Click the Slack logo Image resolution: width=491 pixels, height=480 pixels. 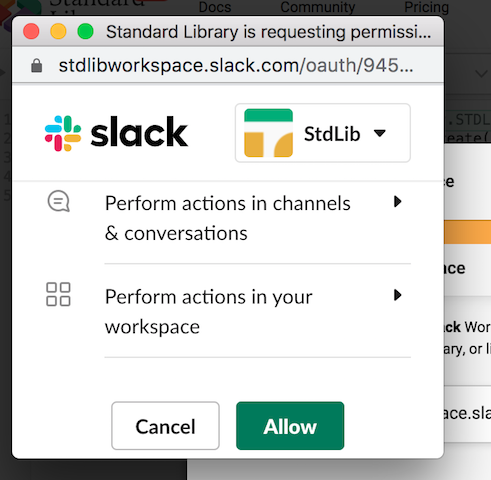click(x=116, y=133)
